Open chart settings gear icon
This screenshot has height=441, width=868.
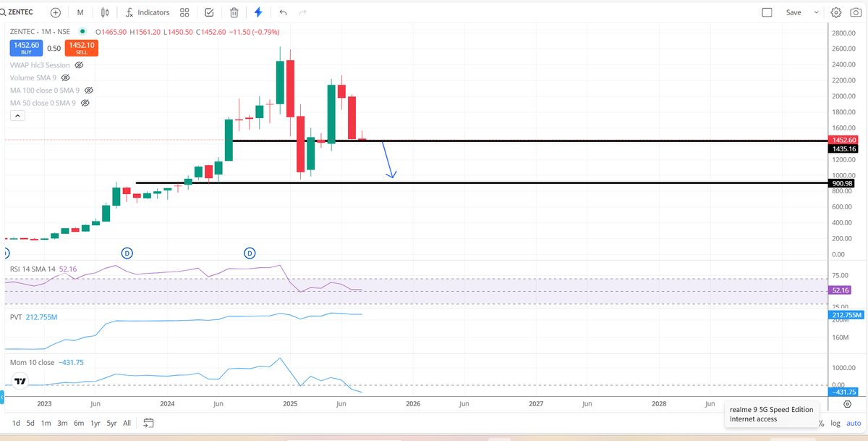[x=836, y=12]
